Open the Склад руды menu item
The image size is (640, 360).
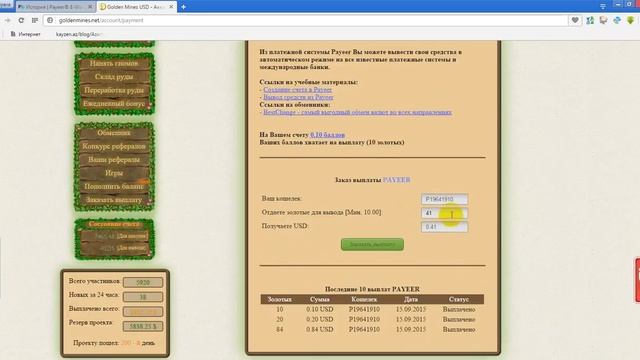point(114,77)
